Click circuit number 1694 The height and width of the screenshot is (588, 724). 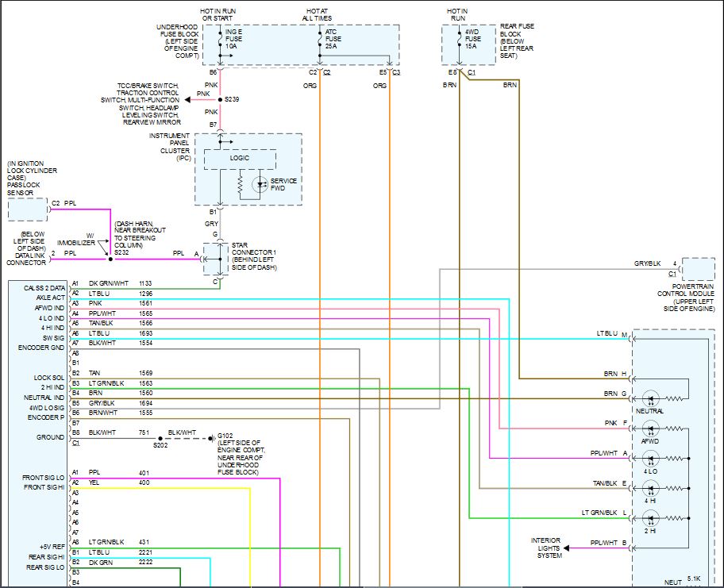pos(145,403)
